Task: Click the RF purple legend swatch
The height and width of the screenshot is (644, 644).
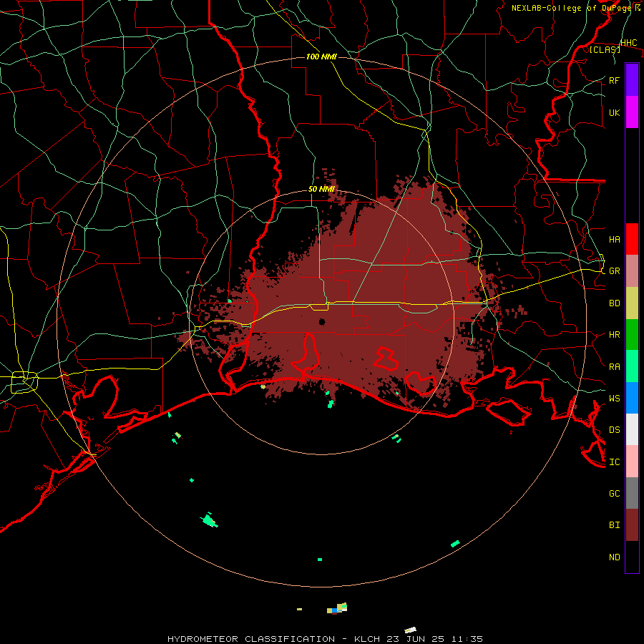Action: point(632,80)
